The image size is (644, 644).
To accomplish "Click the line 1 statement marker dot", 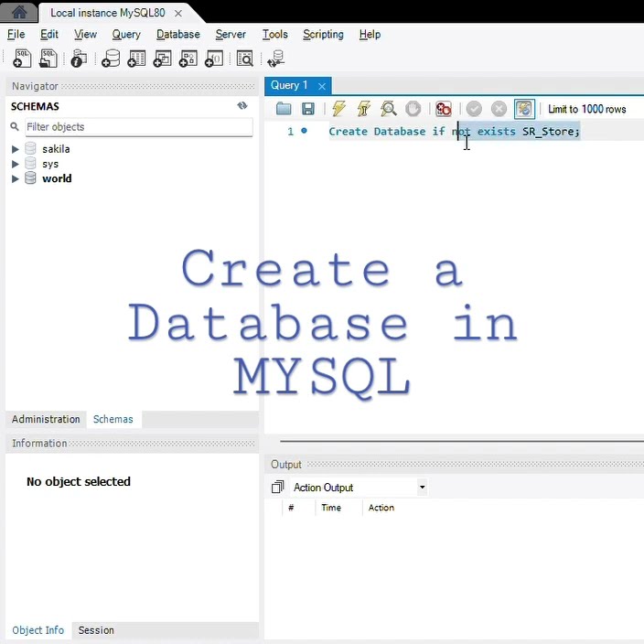I will (x=304, y=131).
